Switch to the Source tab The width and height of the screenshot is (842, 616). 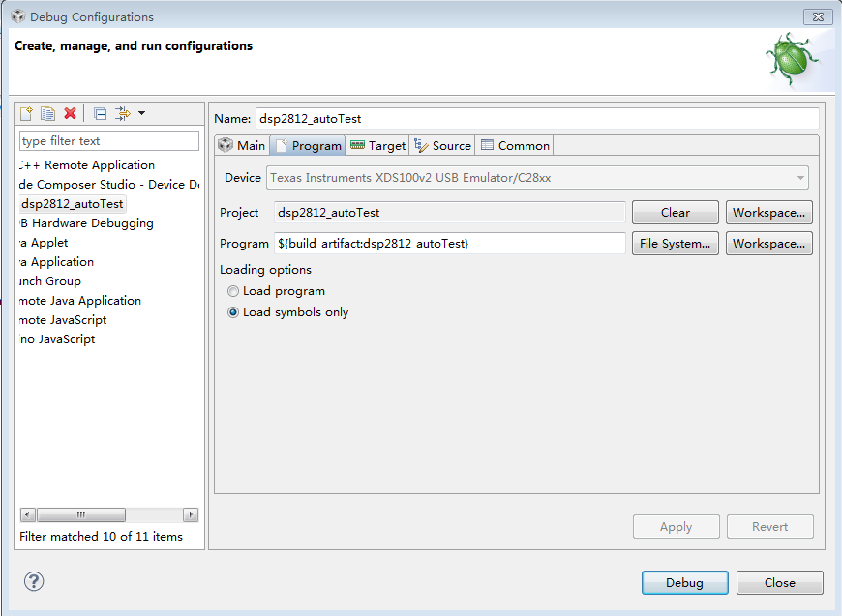(x=442, y=146)
